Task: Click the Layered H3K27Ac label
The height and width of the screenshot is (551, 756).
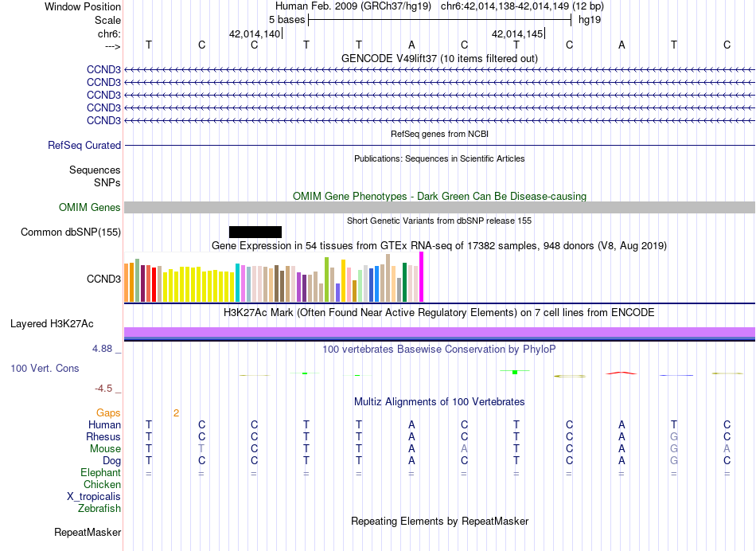Action: coord(52,324)
